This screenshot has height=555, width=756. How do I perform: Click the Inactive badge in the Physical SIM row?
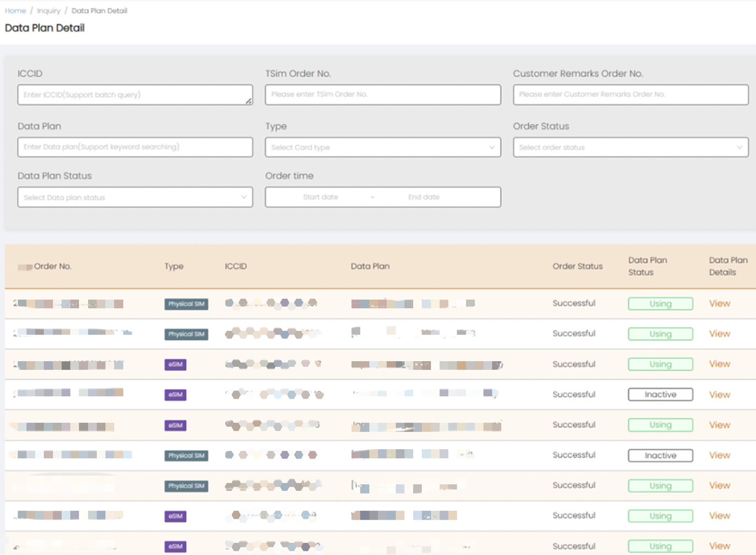[660, 455]
